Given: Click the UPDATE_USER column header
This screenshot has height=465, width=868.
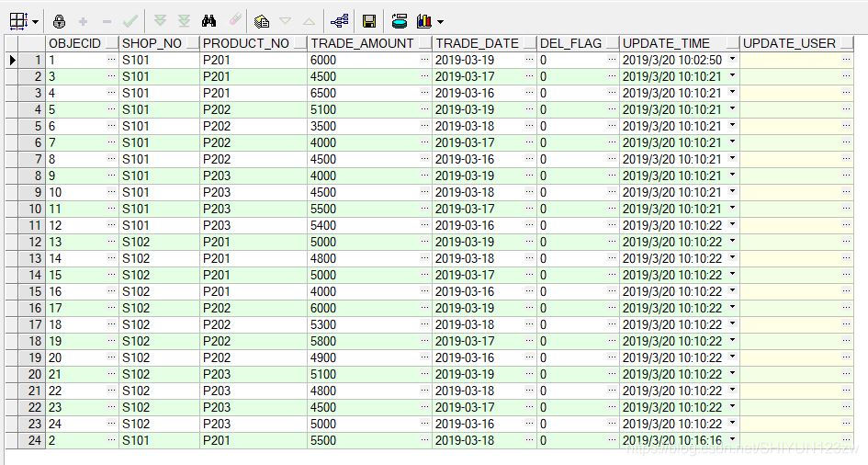Looking at the screenshot, I should tap(797, 43).
